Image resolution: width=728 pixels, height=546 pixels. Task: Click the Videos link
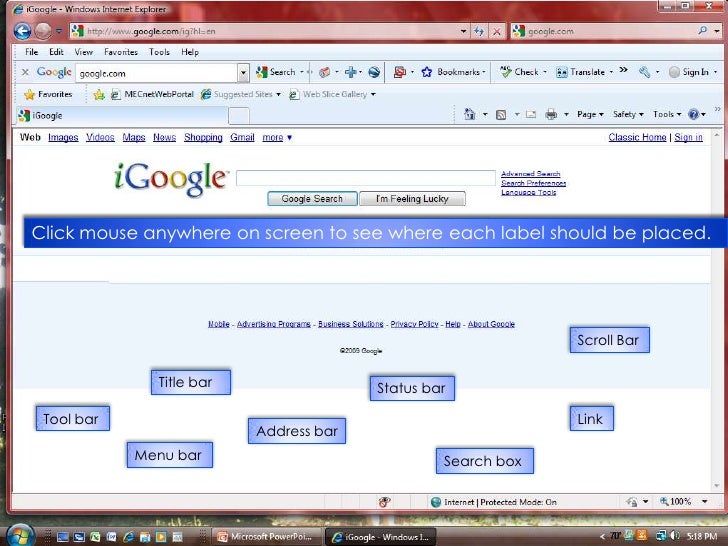coord(100,137)
